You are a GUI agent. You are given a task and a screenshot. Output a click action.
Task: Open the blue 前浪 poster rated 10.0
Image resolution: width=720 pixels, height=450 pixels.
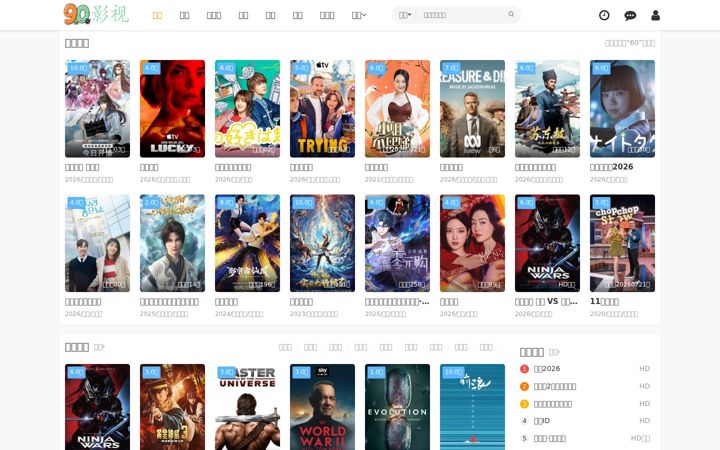472,407
